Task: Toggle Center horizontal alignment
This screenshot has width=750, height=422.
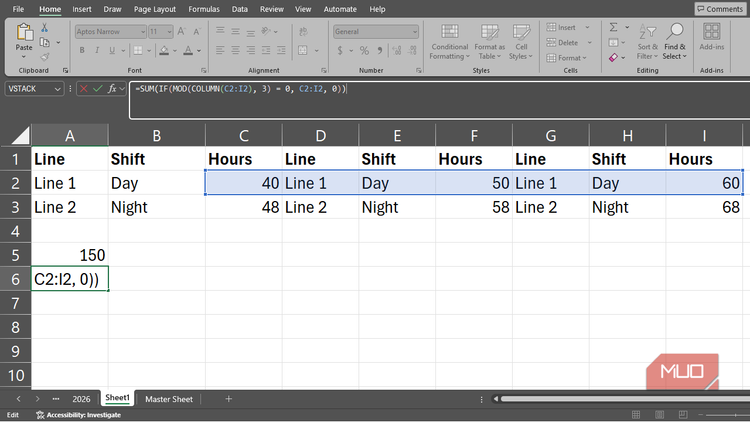Action: [x=235, y=50]
